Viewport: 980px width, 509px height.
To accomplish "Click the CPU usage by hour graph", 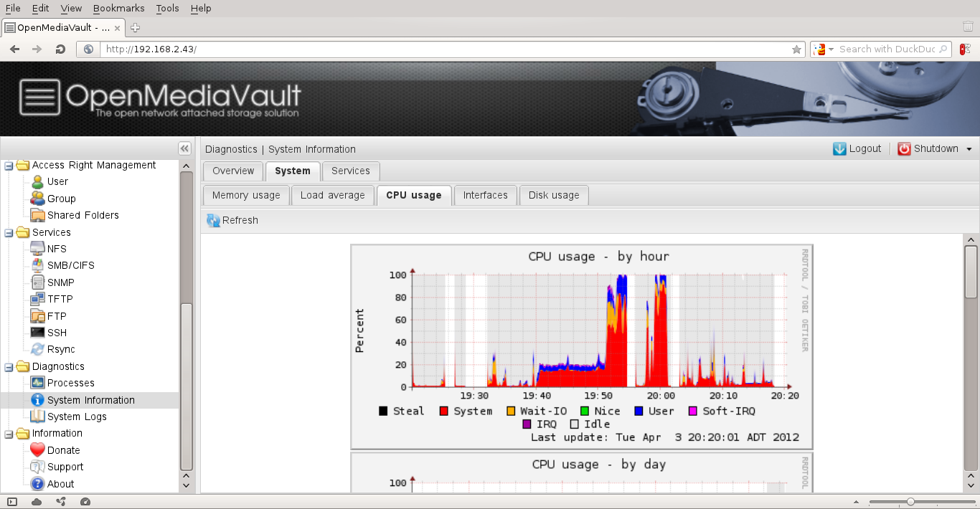I will [x=582, y=346].
